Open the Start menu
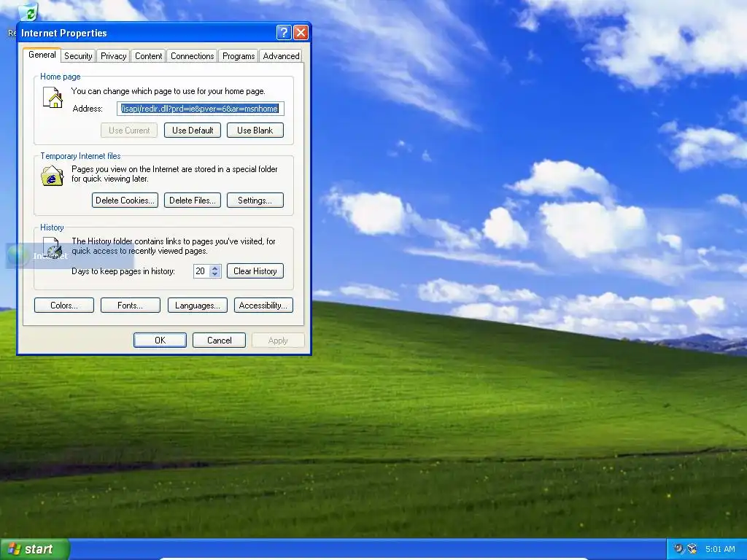 [34, 549]
